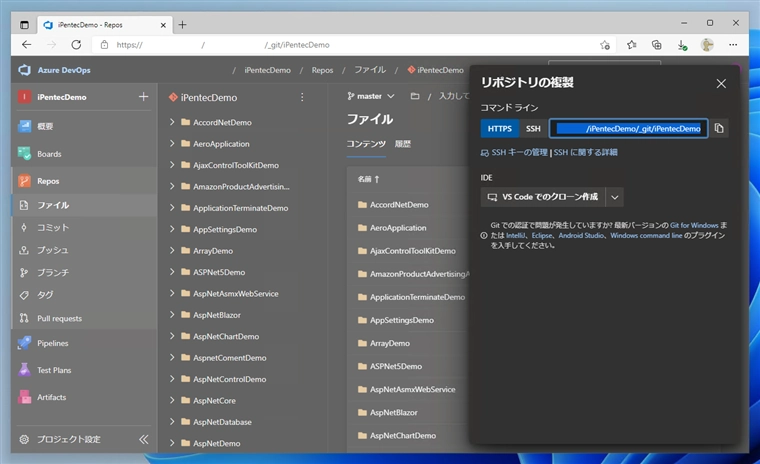Select the SSH clone option
760x464 pixels.
[x=533, y=128]
